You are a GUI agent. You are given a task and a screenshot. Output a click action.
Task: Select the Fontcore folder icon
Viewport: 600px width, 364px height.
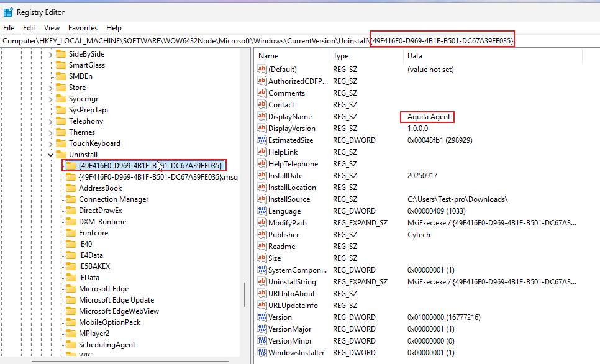click(71, 233)
